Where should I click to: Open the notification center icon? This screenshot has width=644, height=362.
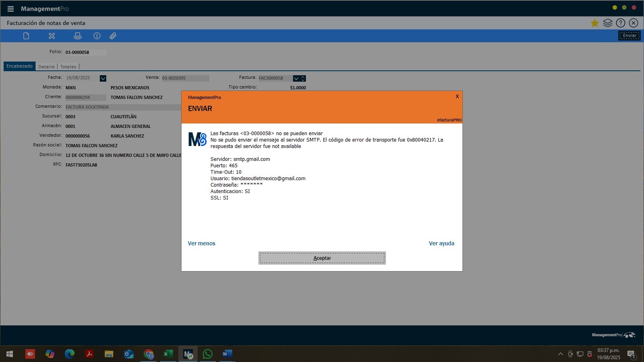tap(632, 354)
